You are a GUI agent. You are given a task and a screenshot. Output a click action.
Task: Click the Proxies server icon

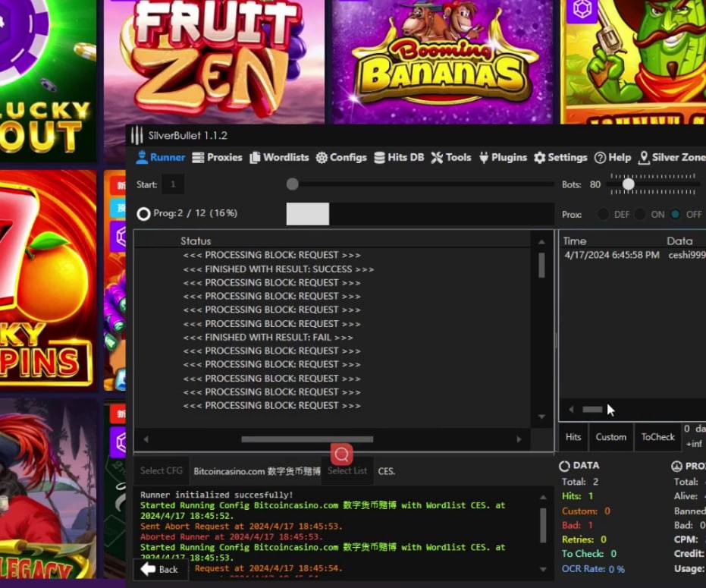pos(198,157)
